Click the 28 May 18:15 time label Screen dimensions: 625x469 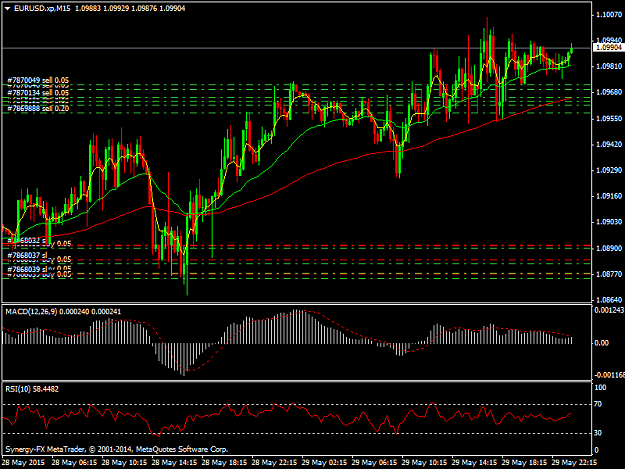(x=224, y=463)
